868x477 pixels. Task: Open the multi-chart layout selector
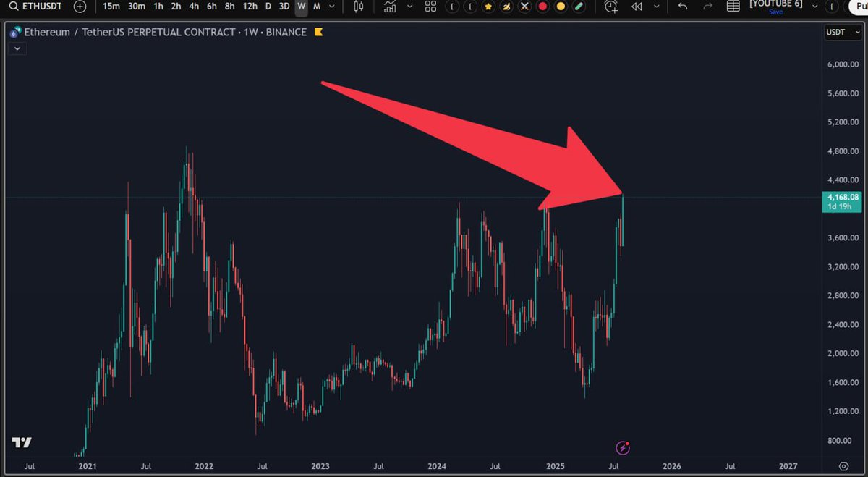[430, 7]
